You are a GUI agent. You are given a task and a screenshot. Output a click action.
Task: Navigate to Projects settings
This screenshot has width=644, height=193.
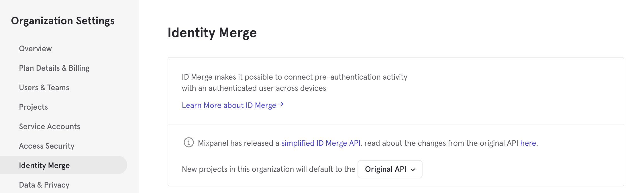(34, 107)
